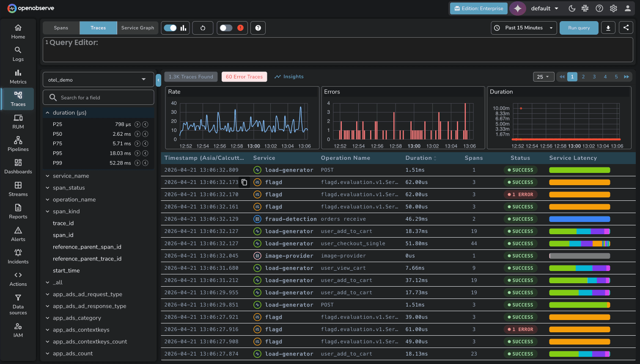Open the Service Graph tab
The image size is (640, 364).
tap(137, 28)
